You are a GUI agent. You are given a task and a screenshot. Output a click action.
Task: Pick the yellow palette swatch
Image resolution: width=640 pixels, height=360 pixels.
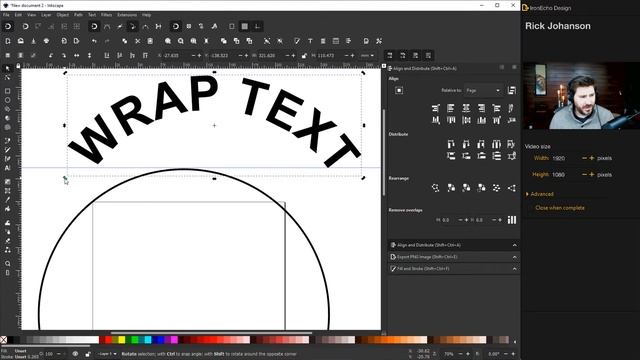[121, 340]
